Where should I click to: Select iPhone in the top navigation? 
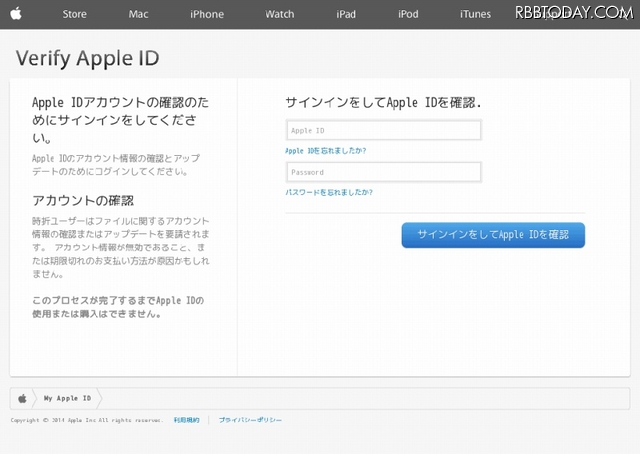[x=207, y=14]
